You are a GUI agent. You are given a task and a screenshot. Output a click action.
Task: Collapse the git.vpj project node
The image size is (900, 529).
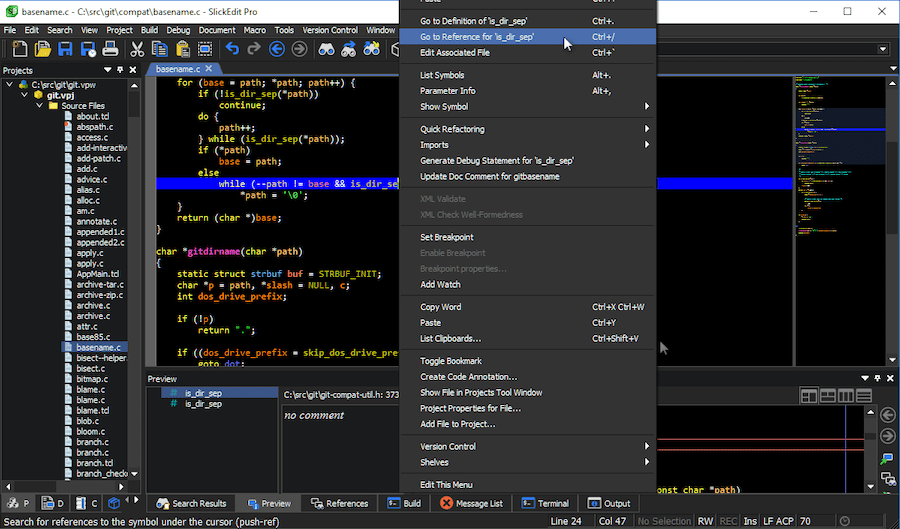pyautogui.click(x=24, y=95)
